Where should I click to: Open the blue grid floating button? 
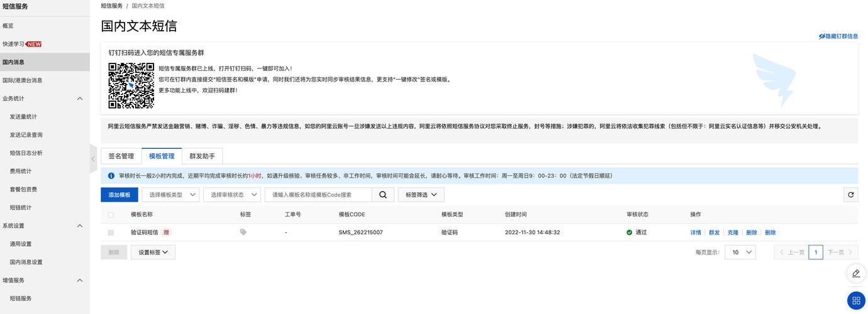pos(856,301)
